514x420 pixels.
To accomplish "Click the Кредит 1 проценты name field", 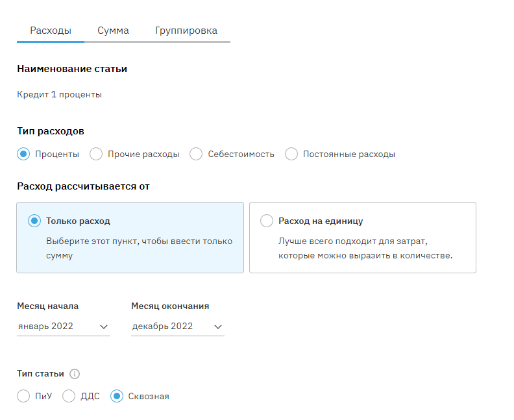I will (x=60, y=95).
